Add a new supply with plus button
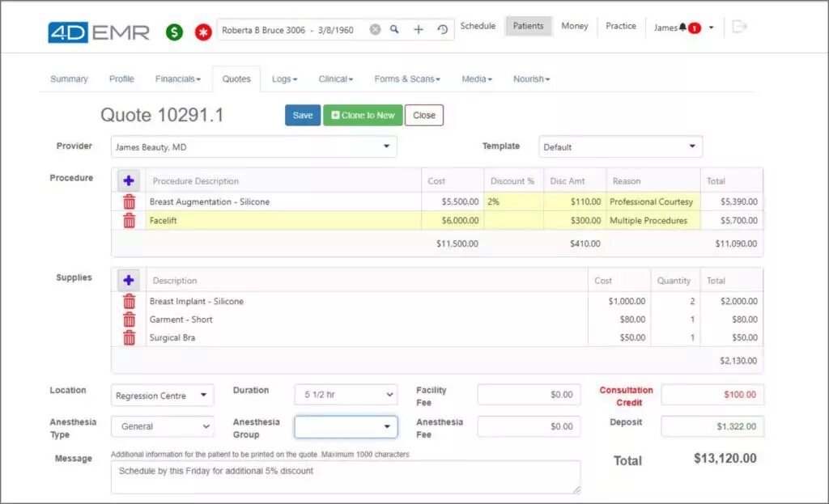 click(129, 281)
